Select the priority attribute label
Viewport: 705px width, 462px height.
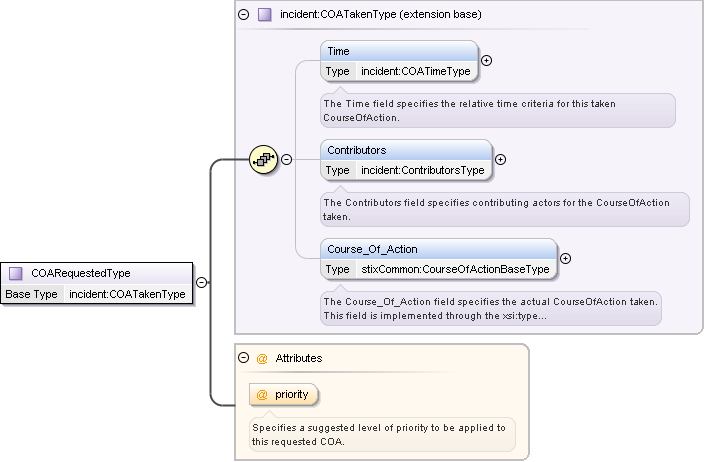point(291,394)
